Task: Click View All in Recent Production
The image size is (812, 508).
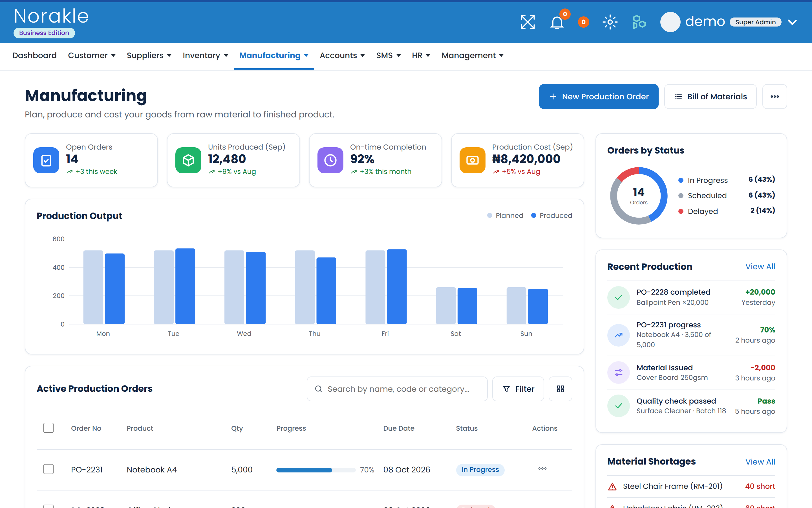Action: 760,266
